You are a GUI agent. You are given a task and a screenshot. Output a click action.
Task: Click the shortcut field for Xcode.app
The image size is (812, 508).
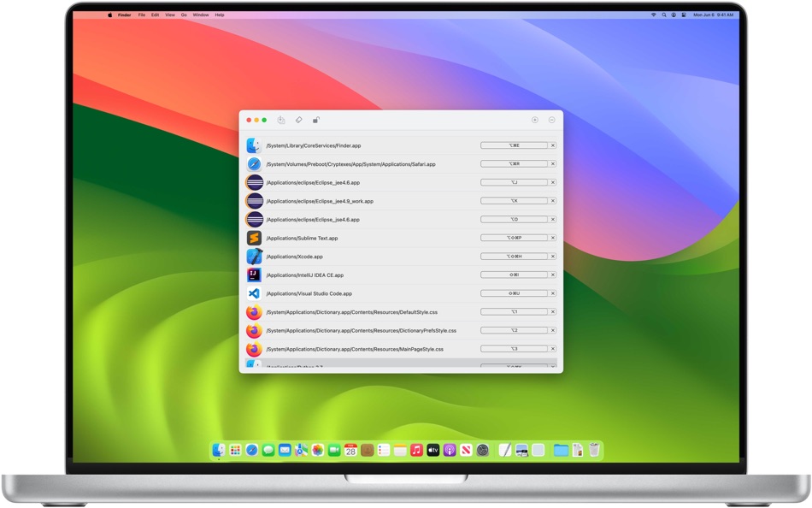click(514, 256)
